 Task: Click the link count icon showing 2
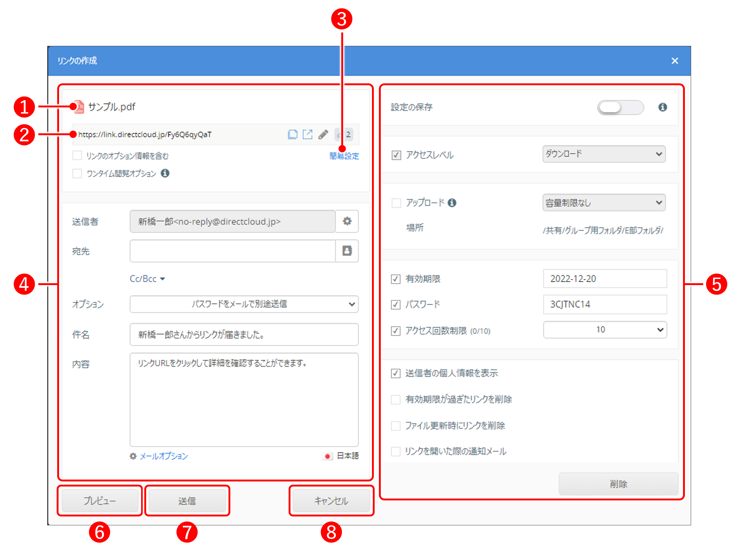pos(344,134)
